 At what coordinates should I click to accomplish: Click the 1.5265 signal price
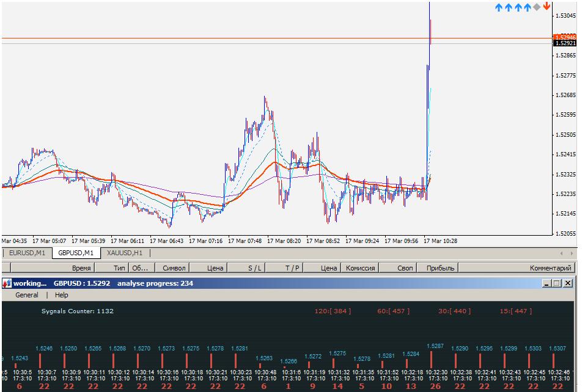tap(93, 349)
